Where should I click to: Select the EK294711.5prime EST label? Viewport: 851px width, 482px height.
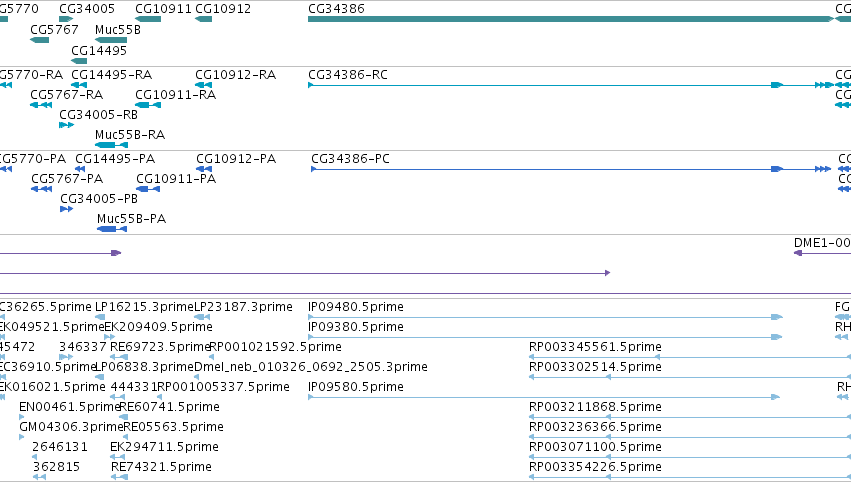pyautogui.click(x=164, y=447)
